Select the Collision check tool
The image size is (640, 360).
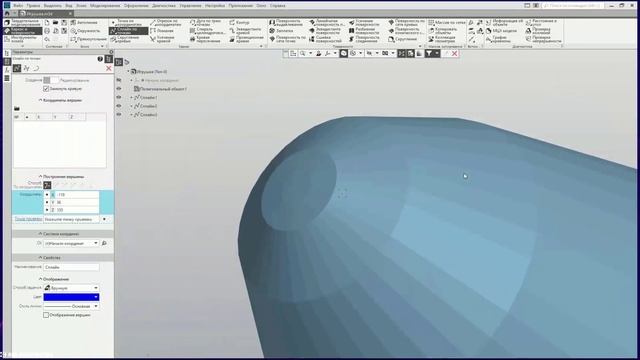[x=539, y=31]
